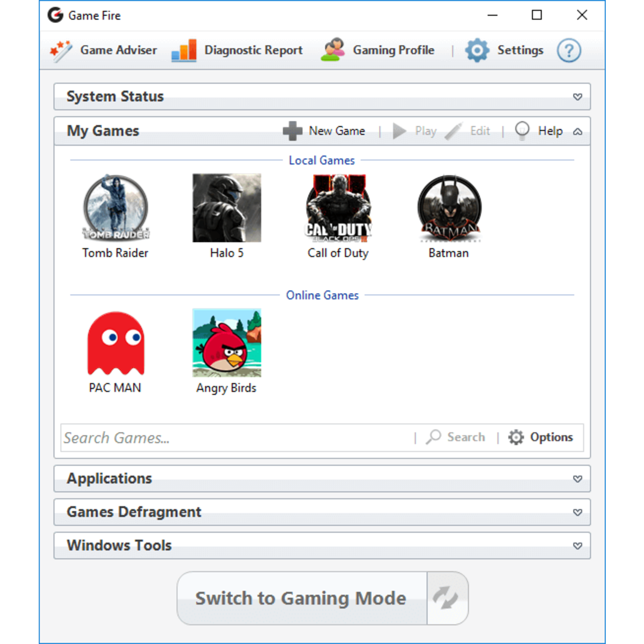Expand the Windows Tools section

pos(578,545)
